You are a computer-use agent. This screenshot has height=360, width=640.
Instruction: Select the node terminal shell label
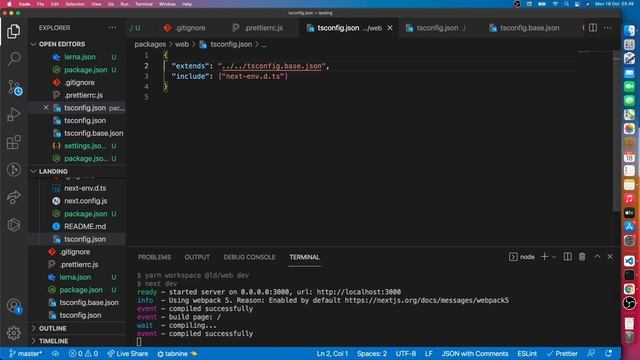point(522,257)
